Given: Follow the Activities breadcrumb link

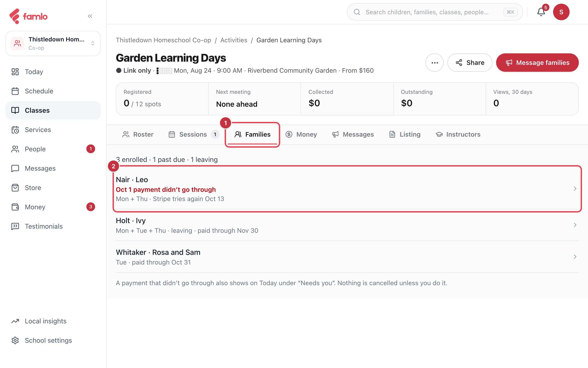Looking at the screenshot, I should pos(234,40).
